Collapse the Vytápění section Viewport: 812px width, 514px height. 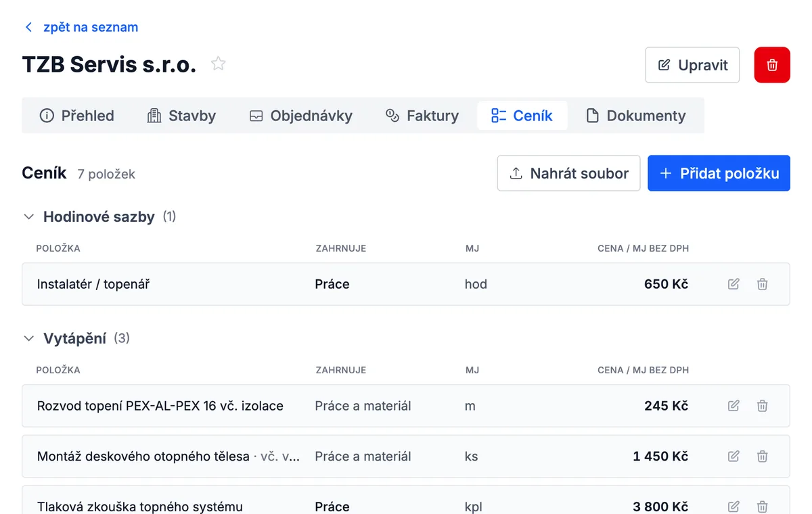28,338
